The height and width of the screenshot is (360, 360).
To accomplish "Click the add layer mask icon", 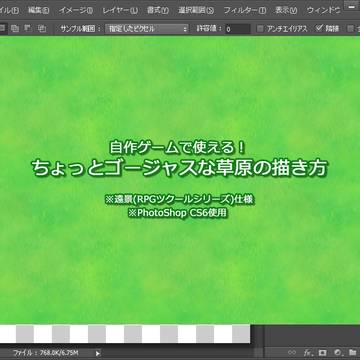I will (322, 352).
